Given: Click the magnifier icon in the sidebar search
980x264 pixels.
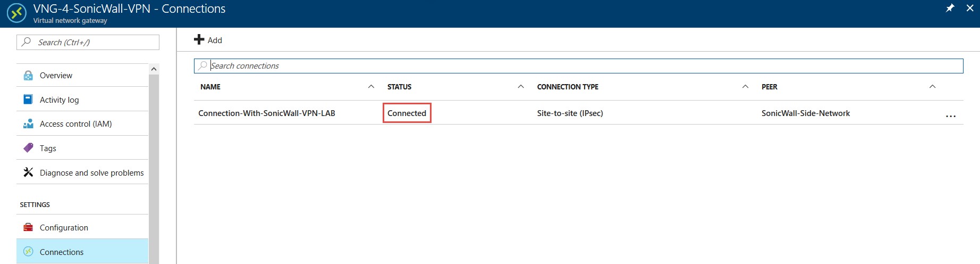Looking at the screenshot, I should pyautogui.click(x=26, y=42).
